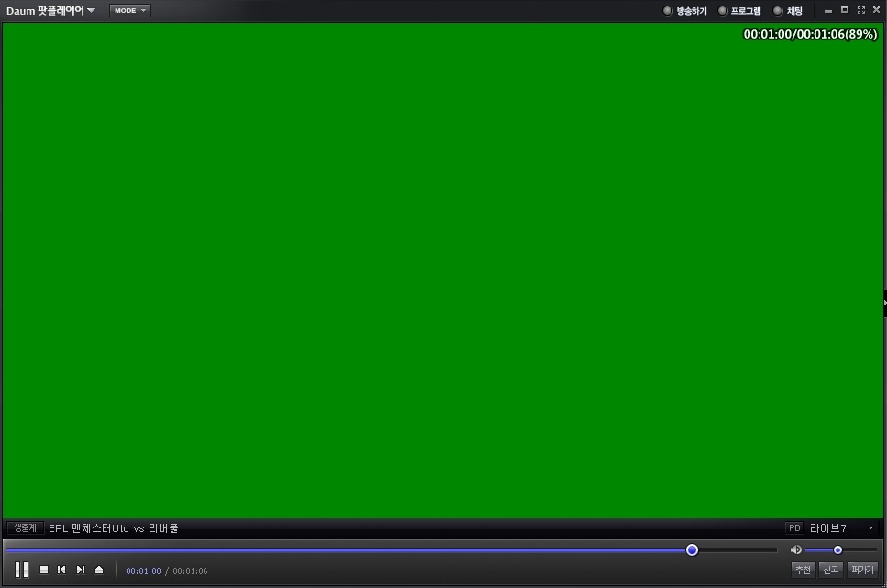Open the MODE dropdown
Screen dimensions: 887x588
click(x=130, y=10)
